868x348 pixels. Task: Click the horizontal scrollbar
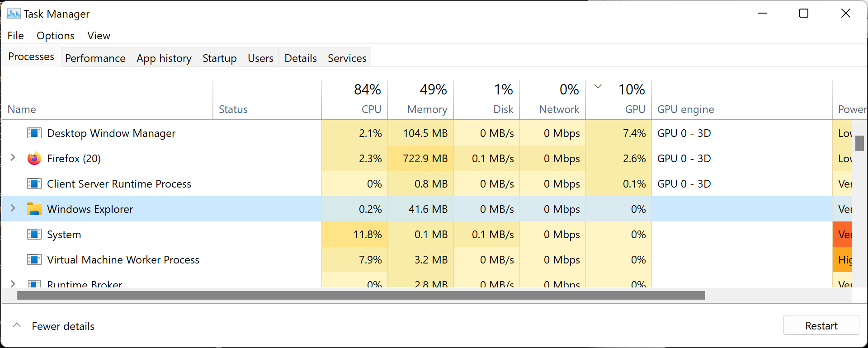tap(361, 295)
